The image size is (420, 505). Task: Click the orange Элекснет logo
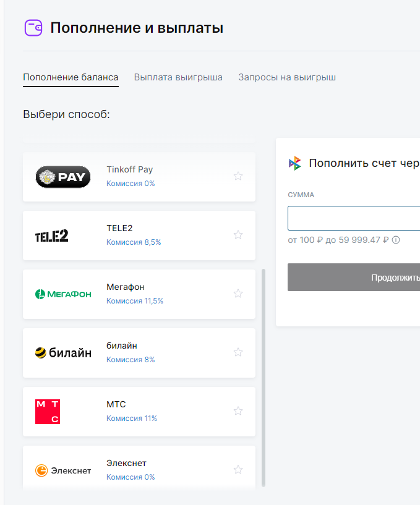pyautogui.click(x=63, y=470)
